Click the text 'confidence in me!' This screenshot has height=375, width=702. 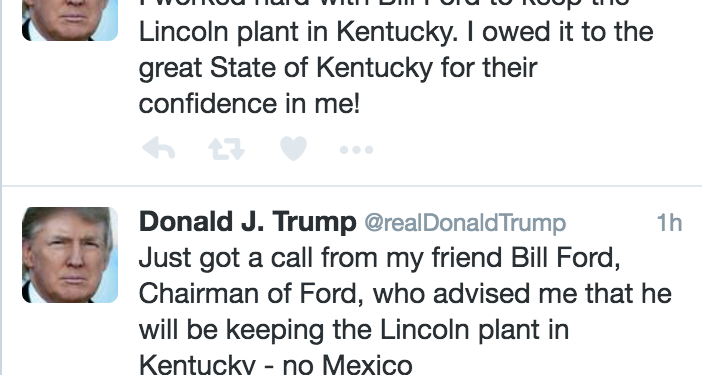click(249, 103)
